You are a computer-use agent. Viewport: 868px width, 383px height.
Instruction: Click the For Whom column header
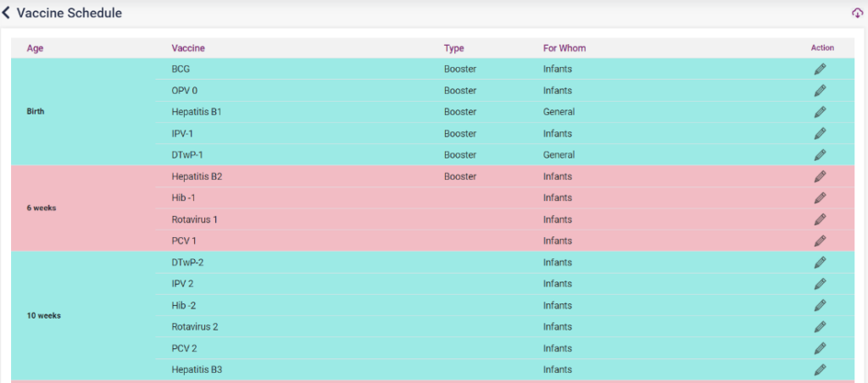click(x=564, y=48)
